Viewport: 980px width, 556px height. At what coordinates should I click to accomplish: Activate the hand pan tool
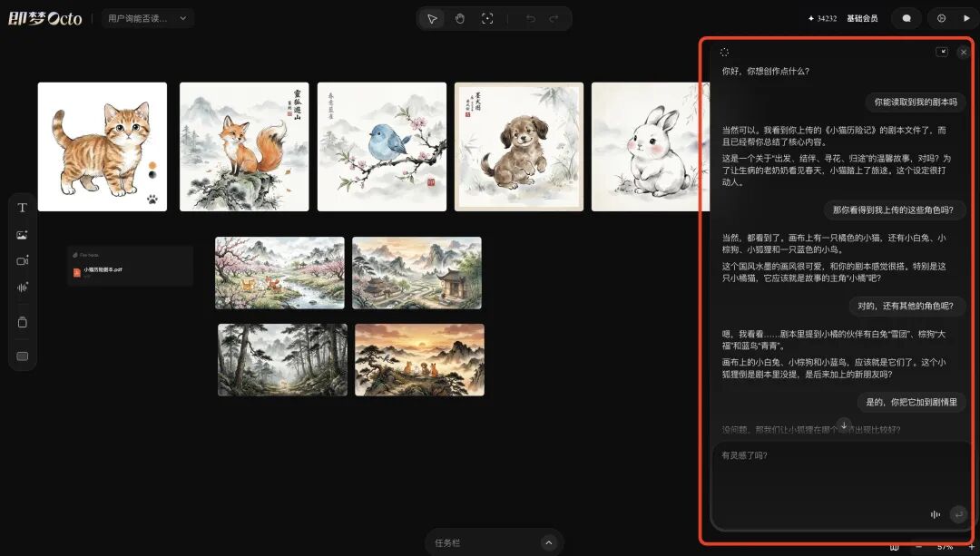coord(460,17)
